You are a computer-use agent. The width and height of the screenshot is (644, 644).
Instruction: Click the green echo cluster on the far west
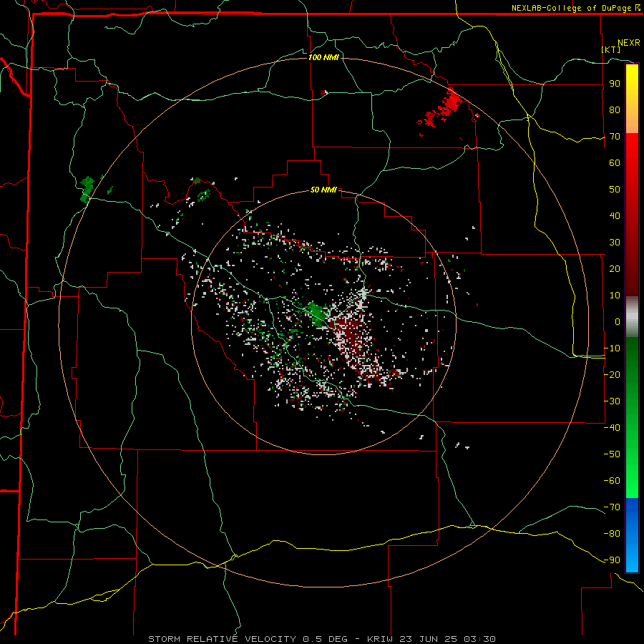point(87,189)
